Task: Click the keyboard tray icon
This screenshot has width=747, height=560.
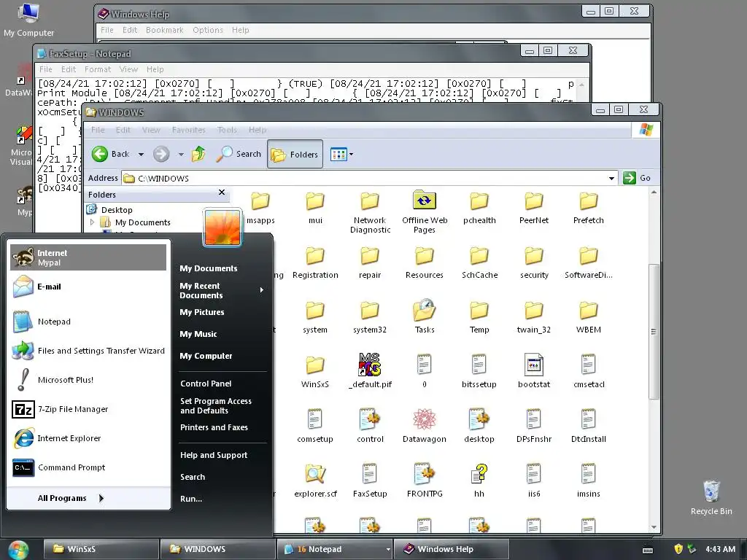Action: coord(648,550)
